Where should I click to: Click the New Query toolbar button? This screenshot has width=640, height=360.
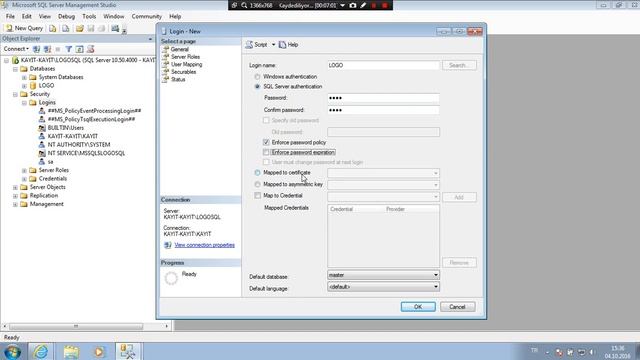pos(24,28)
